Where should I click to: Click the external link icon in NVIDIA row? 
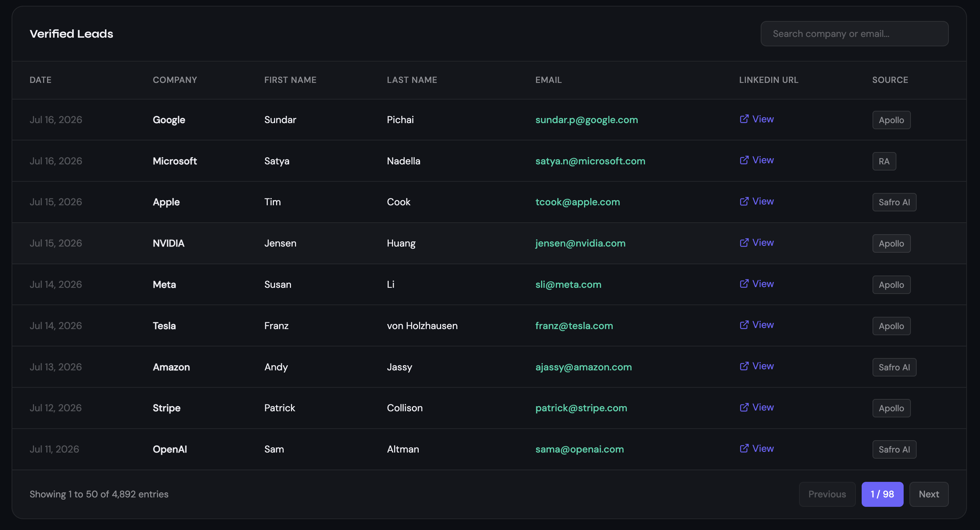point(744,243)
